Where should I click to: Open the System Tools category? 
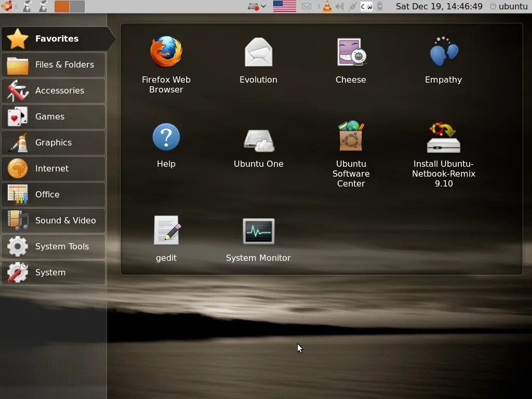[x=54, y=246]
